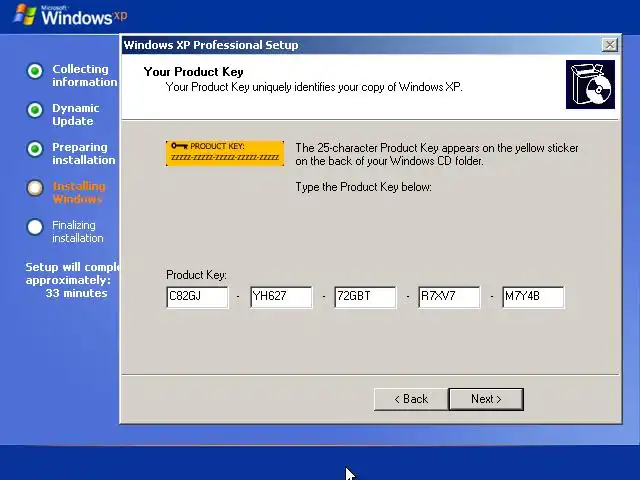Select the fifth product key field M7Y4B
The height and width of the screenshot is (480, 640).
pos(533,297)
